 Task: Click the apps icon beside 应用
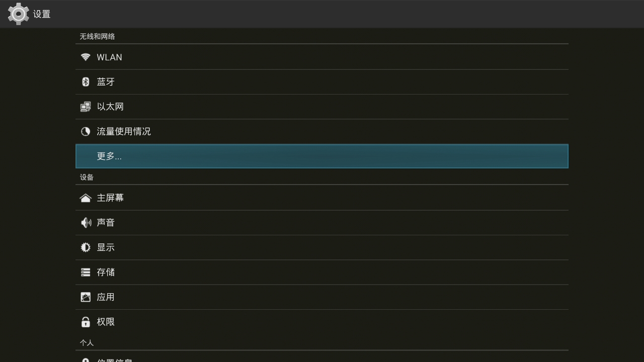(x=86, y=297)
